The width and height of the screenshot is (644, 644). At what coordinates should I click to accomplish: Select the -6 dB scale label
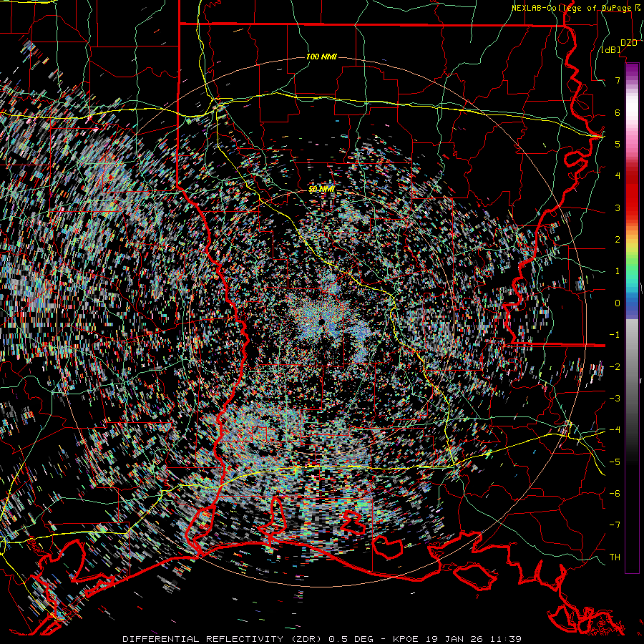click(615, 493)
